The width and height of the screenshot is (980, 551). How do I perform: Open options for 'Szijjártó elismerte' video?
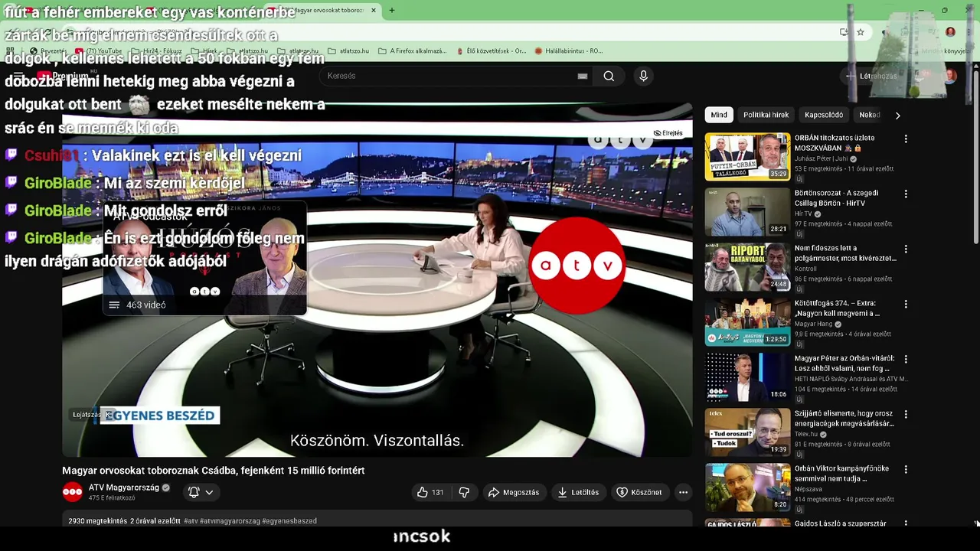pyautogui.click(x=906, y=415)
